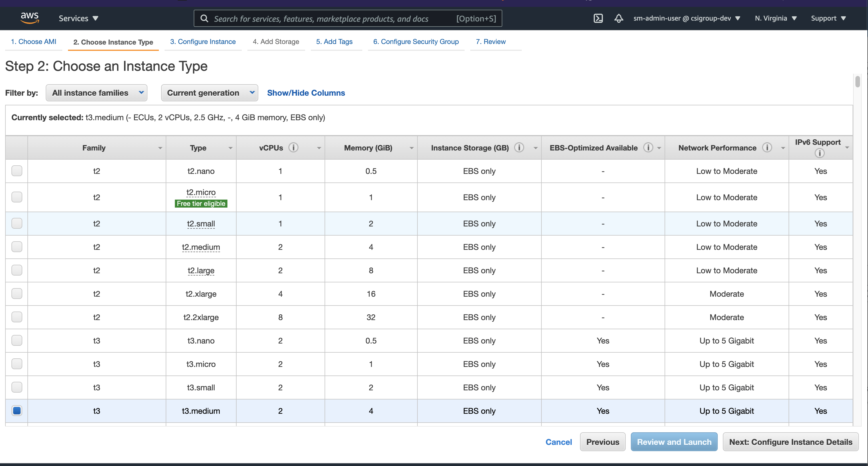The image size is (868, 466).
Task: Select the t2.2xlarge checkbox
Action: pos(17,317)
